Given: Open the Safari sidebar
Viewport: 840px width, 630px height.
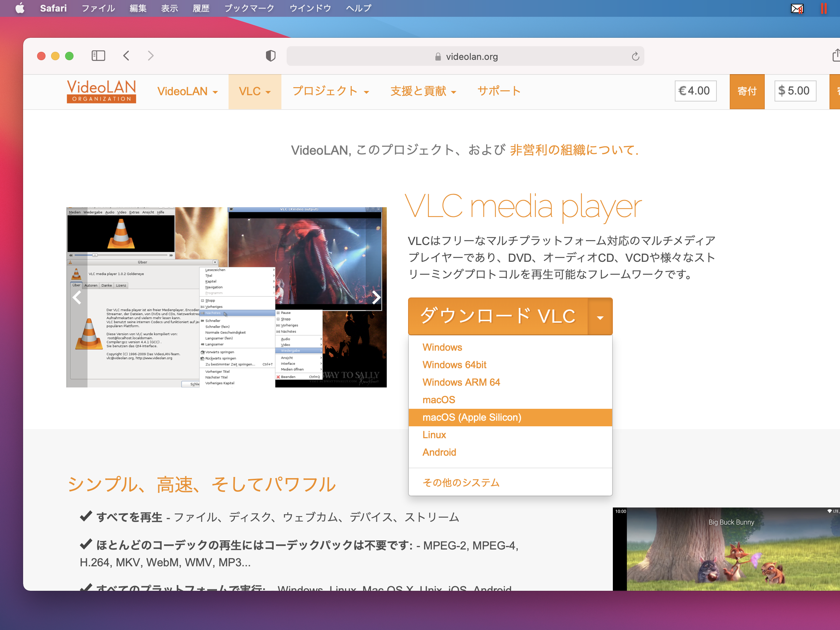Looking at the screenshot, I should (98, 55).
